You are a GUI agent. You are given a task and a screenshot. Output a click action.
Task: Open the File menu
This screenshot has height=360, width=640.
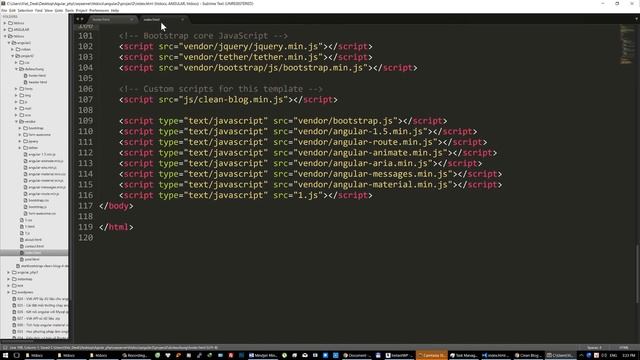point(4,10)
